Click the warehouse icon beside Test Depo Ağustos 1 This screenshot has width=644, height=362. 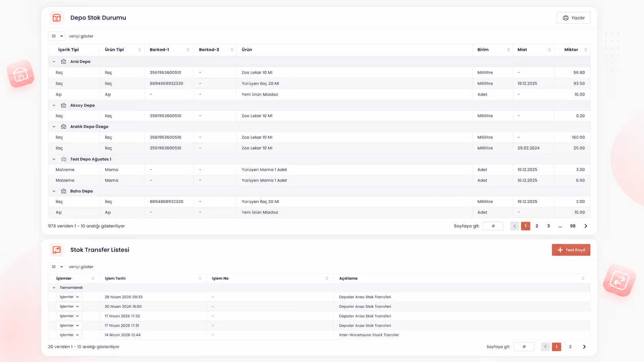point(64,159)
